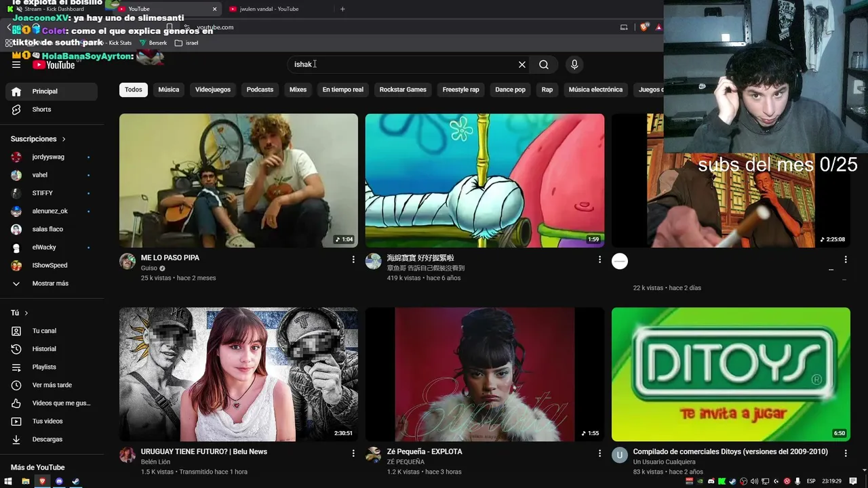Open Tus videos from the sidebar
Viewport: 868px width, 488px height.
click(x=52, y=421)
